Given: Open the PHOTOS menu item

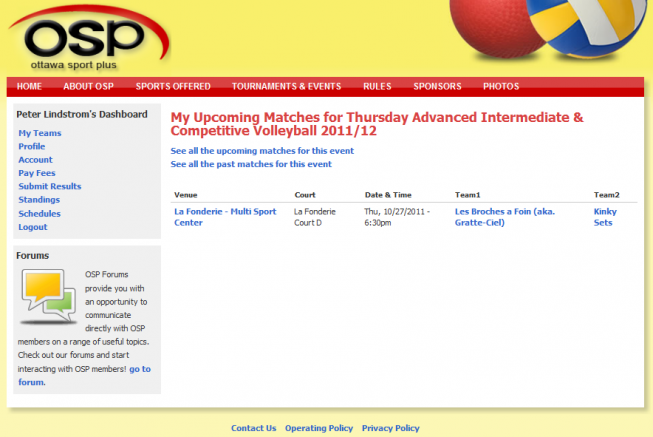Looking at the screenshot, I should click(x=501, y=87).
